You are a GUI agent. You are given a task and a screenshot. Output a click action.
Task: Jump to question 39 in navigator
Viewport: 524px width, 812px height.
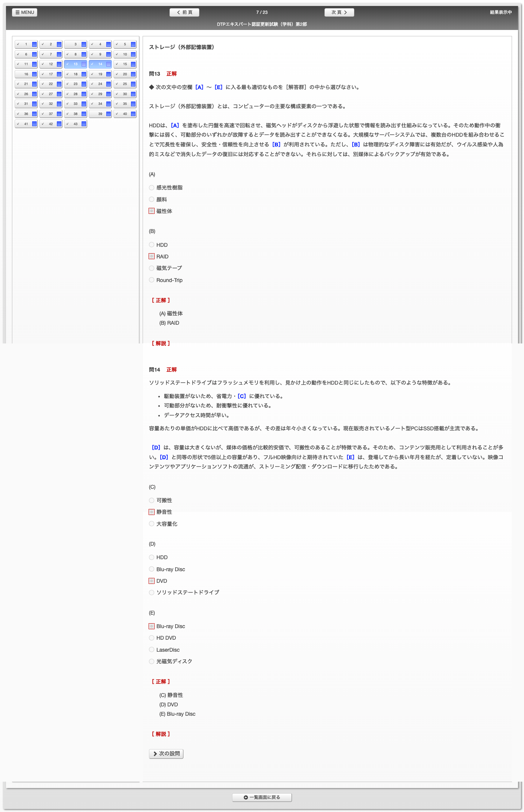click(100, 114)
